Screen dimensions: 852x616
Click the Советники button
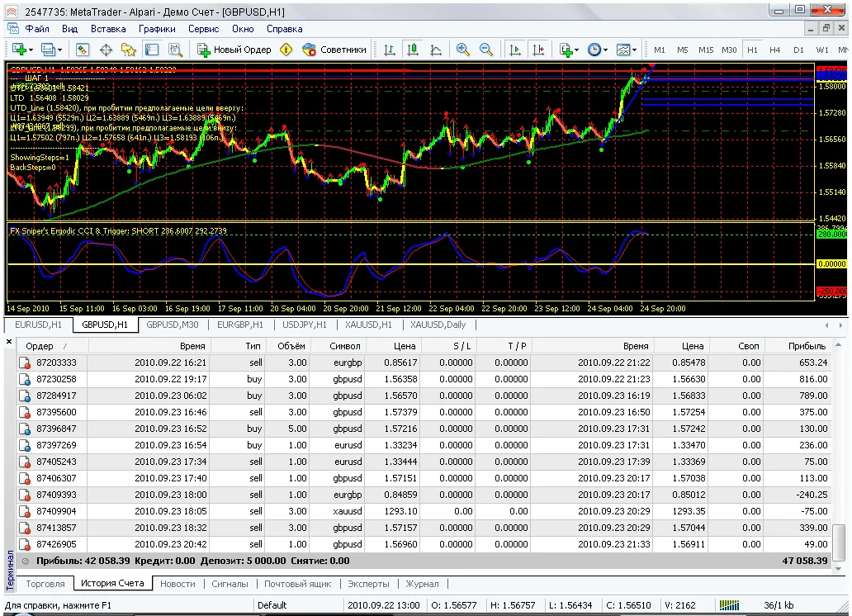click(335, 50)
